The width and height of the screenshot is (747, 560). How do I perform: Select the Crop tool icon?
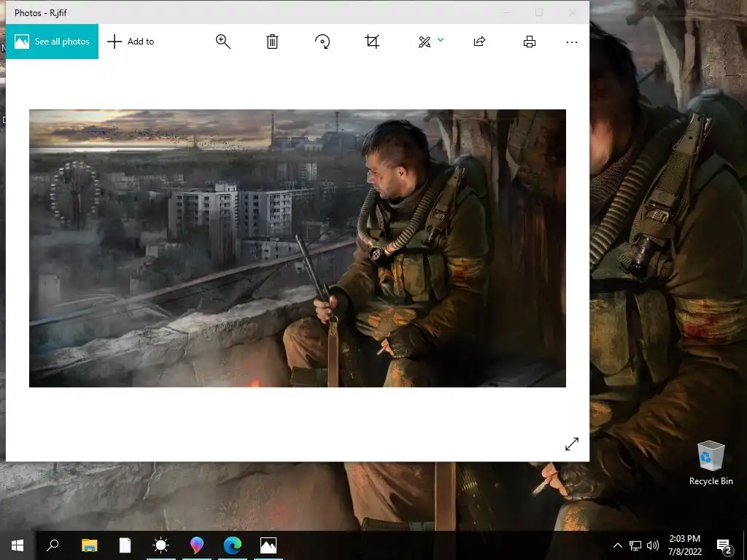372,42
